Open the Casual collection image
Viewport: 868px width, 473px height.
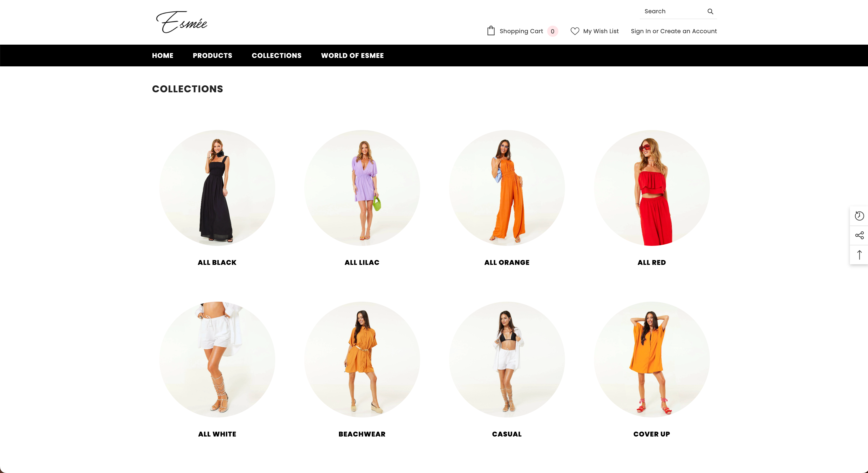point(507,360)
